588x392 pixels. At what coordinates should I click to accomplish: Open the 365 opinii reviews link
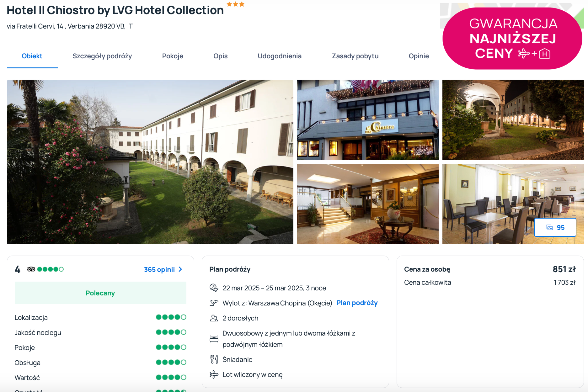[x=159, y=269]
